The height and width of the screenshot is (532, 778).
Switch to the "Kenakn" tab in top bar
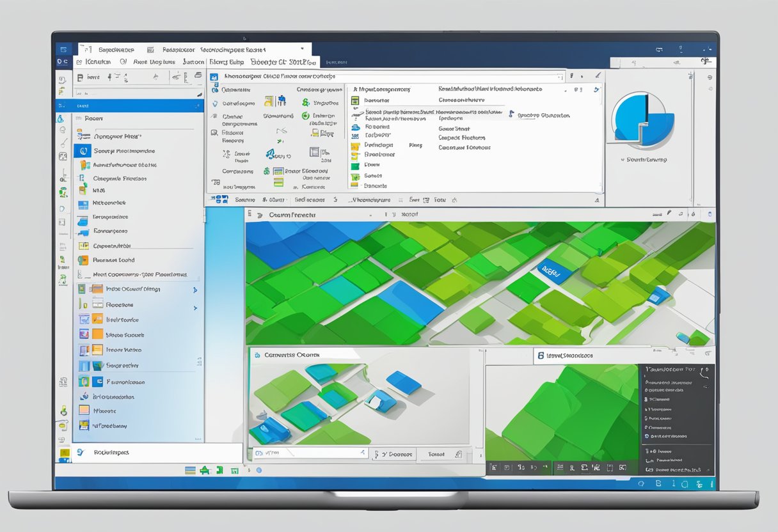click(97, 62)
